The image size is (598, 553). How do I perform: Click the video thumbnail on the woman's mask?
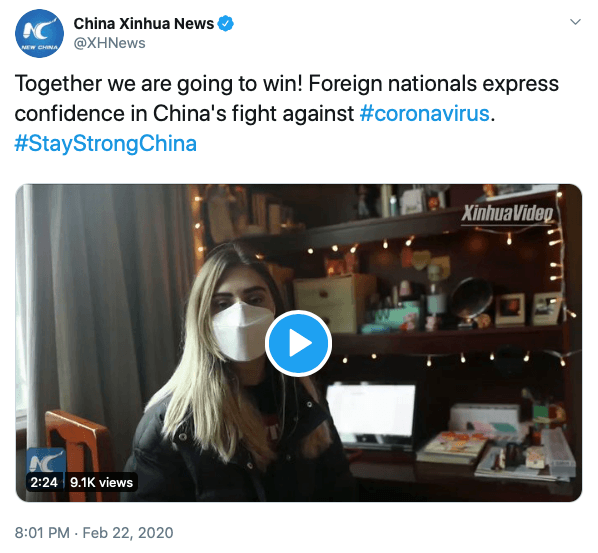coord(241,331)
